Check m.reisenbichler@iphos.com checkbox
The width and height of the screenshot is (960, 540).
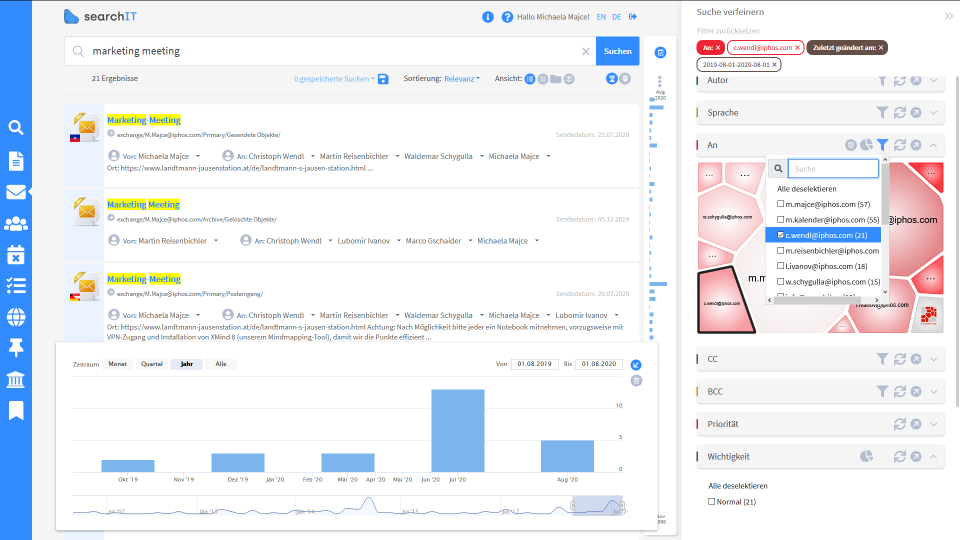781,250
